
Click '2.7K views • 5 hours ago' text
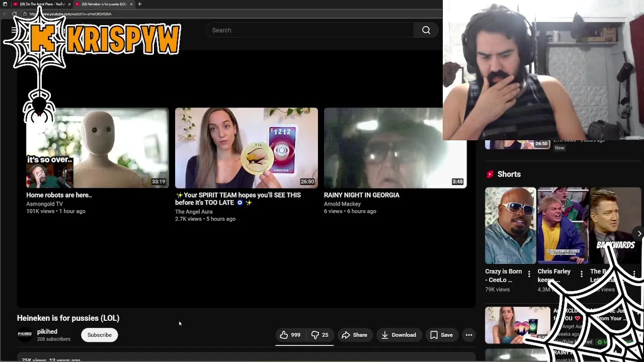coord(205,219)
